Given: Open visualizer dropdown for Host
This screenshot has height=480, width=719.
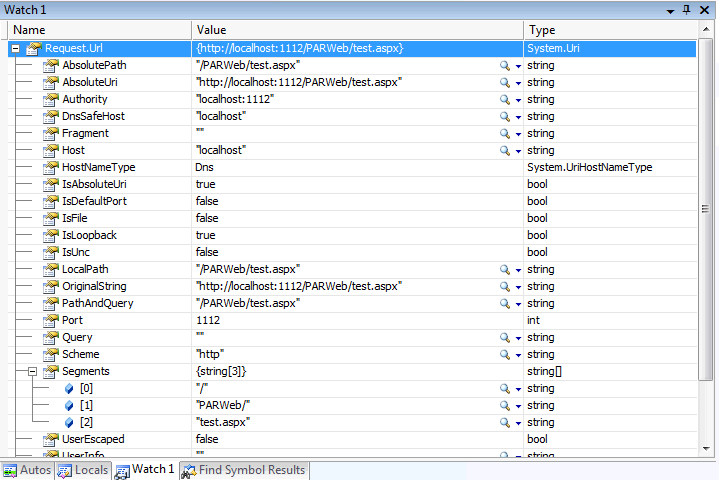Looking at the screenshot, I should point(518,151).
